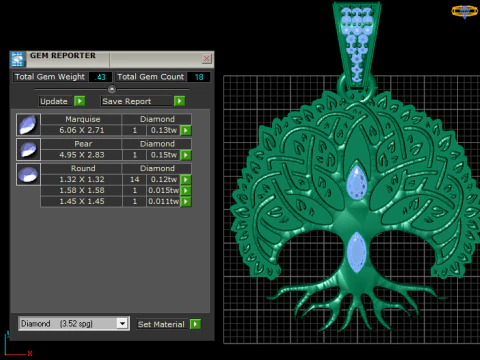
Task: Click the gold ring logo icon in the viewport corner
Action: coord(465,11)
